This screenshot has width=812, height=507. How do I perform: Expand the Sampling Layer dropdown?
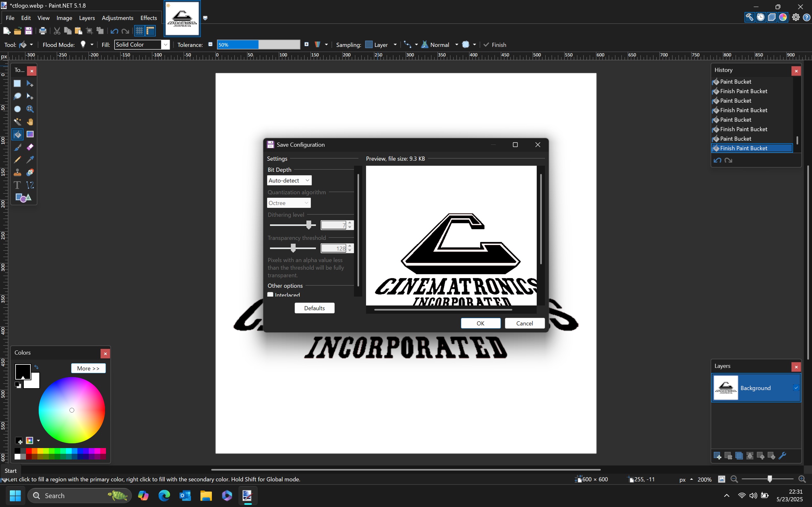point(395,45)
